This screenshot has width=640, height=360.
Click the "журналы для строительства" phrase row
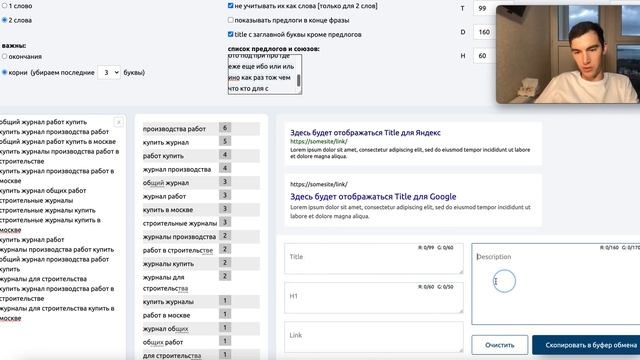pyautogui.click(x=201, y=282)
